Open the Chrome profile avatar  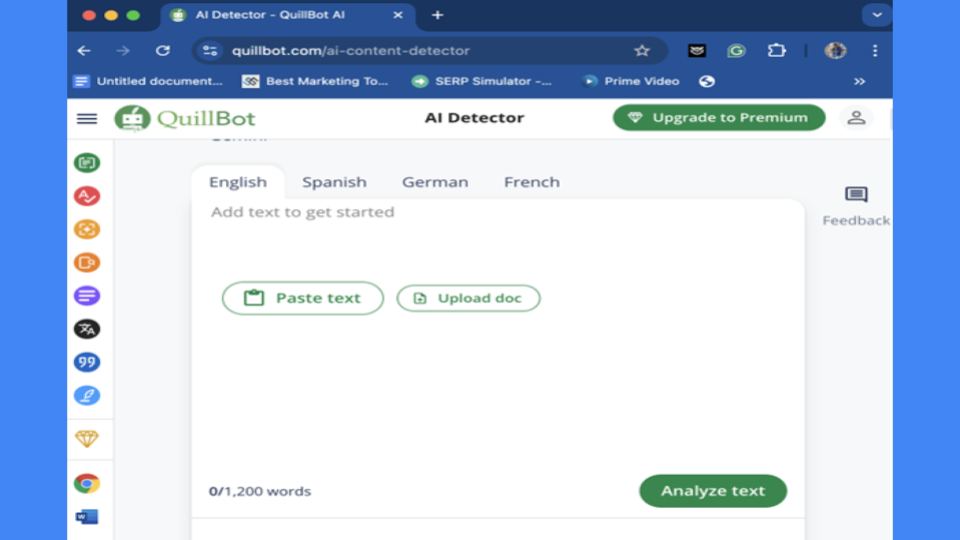point(835,50)
